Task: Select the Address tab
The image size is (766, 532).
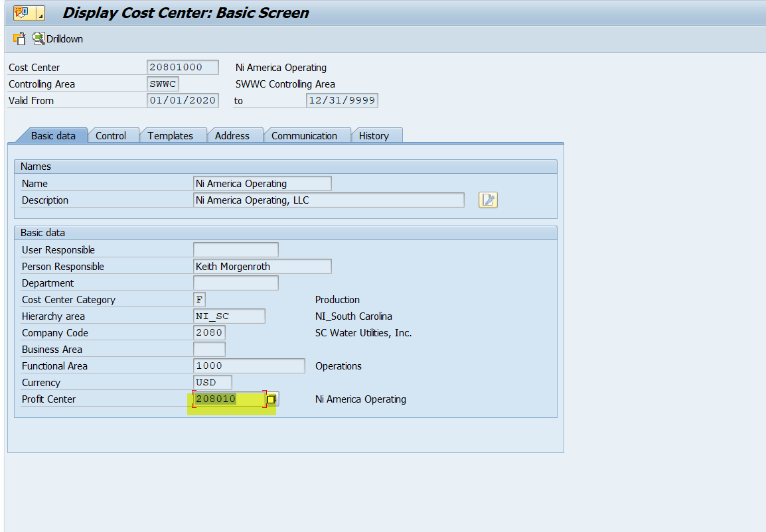Action: (232, 135)
